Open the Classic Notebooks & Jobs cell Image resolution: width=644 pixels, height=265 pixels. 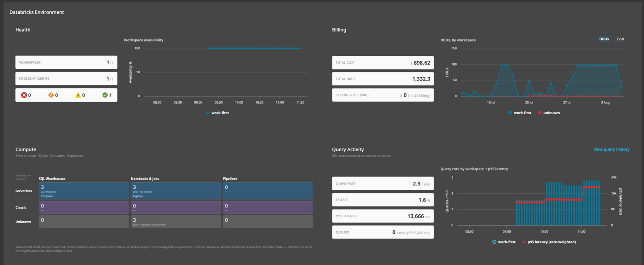(x=176, y=207)
